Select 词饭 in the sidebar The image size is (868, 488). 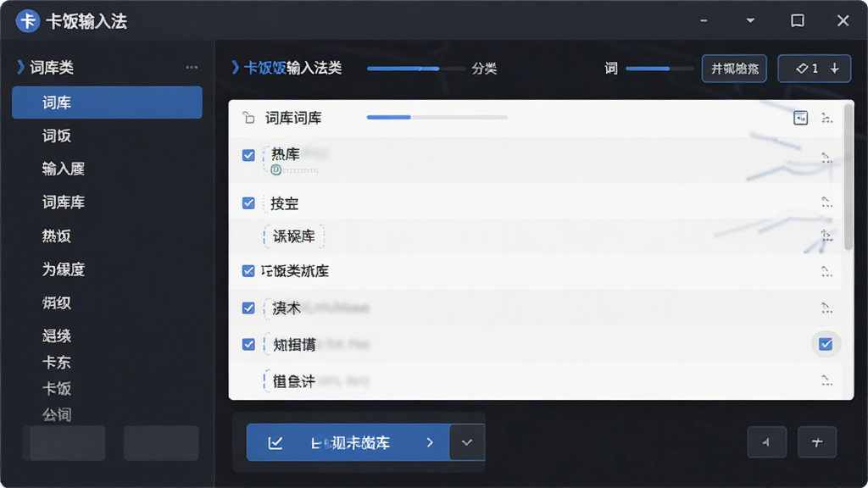57,136
